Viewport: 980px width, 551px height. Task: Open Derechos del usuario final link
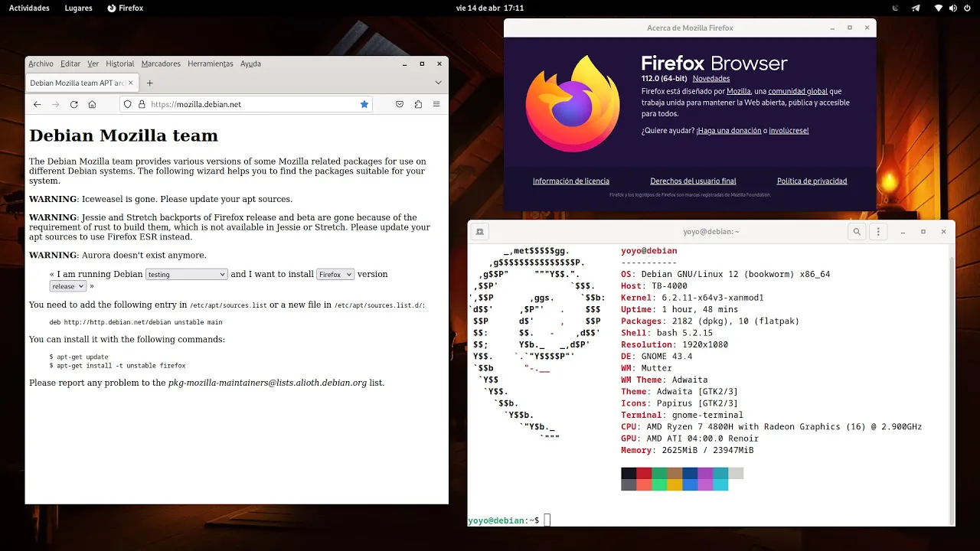point(693,181)
